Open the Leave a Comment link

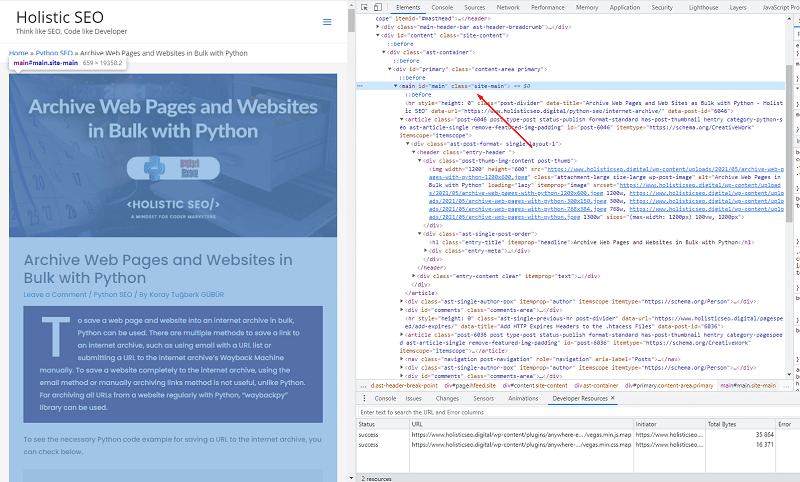coord(55,295)
